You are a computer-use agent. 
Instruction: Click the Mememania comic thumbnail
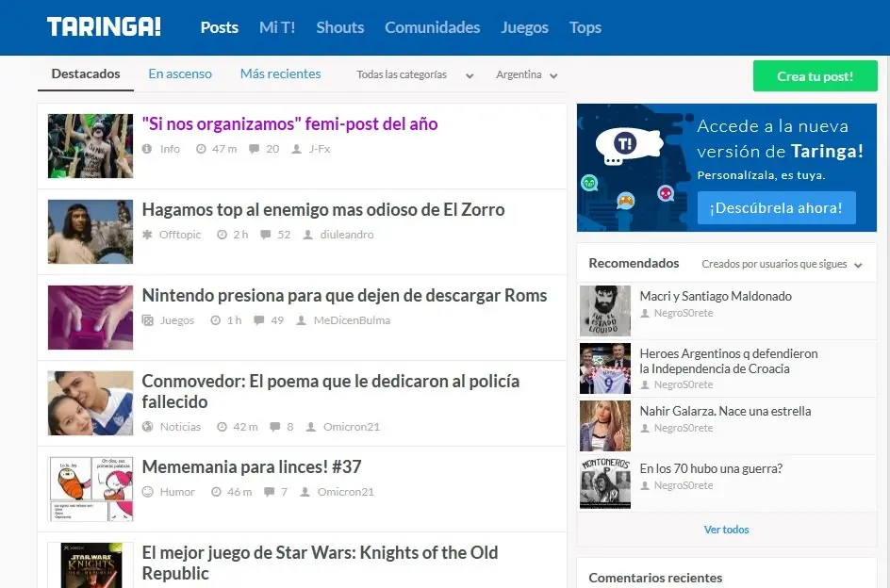point(91,489)
